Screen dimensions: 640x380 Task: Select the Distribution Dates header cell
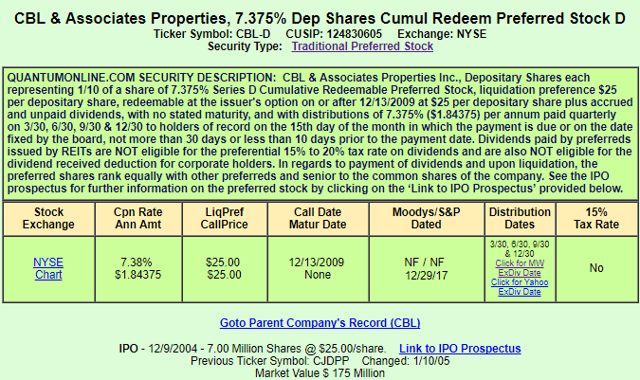(x=520, y=218)
